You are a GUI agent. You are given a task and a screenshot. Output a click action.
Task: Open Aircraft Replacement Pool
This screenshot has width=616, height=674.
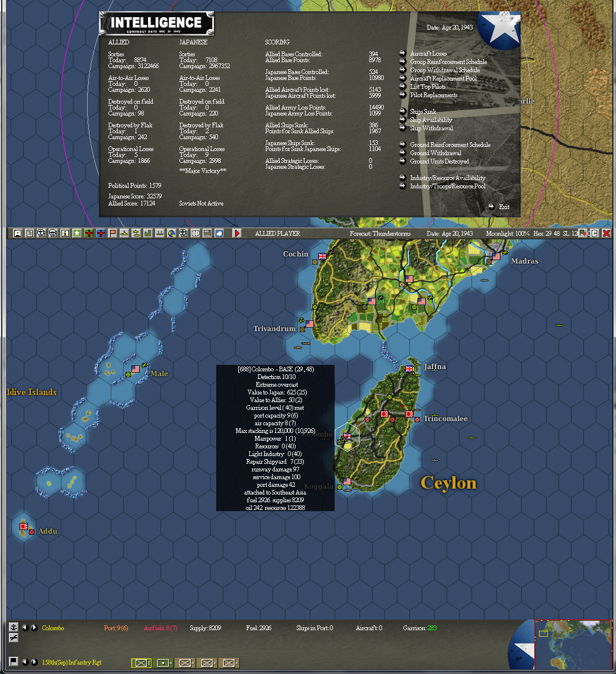pyautogui.click(x=443, y=78)
